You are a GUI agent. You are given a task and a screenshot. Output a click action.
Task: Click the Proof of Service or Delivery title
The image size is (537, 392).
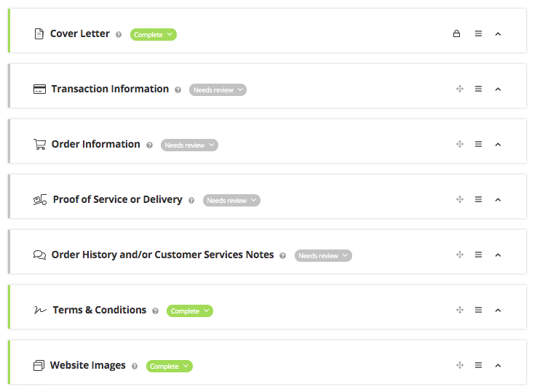coord(117,199)
